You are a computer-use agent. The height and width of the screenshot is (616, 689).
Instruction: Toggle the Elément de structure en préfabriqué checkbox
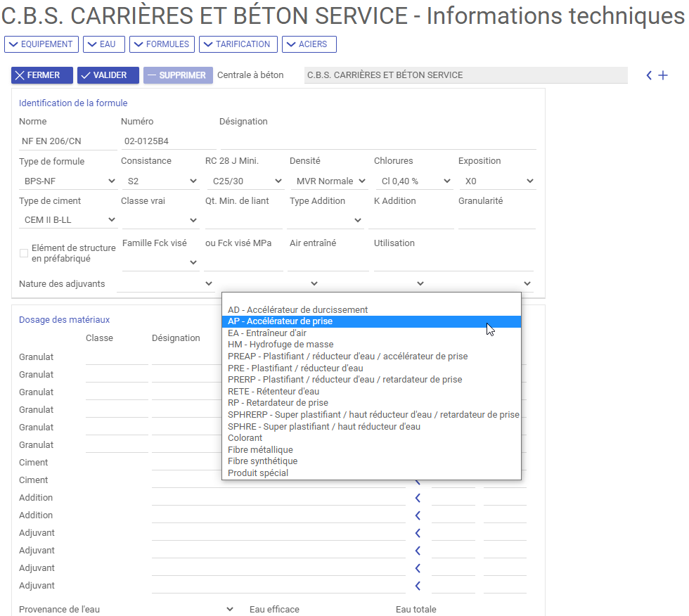[24, 253]
